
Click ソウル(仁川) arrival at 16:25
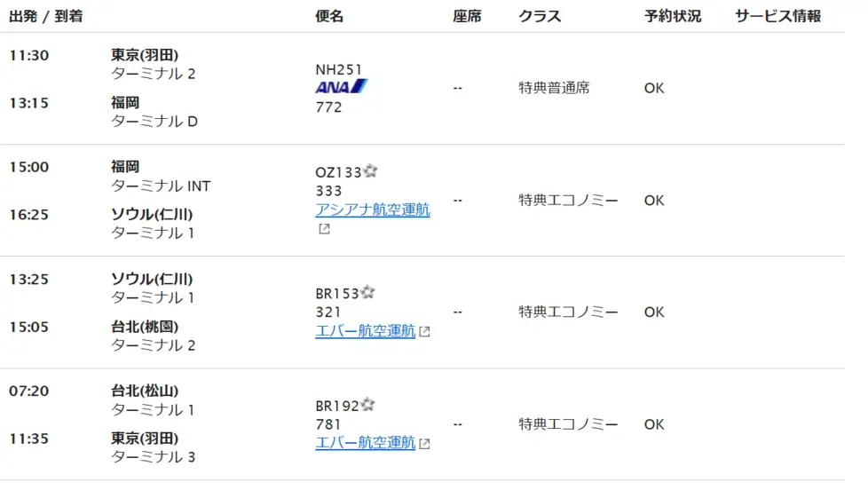[x=152, y=214]
